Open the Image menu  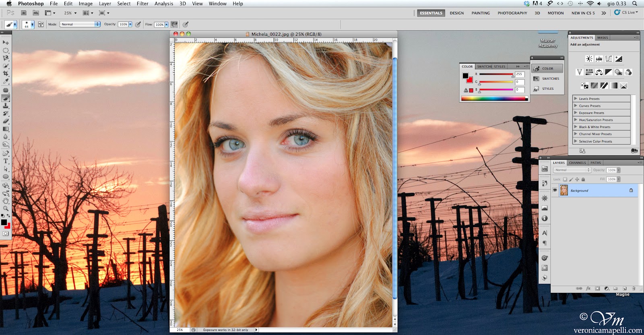point(85,4)
